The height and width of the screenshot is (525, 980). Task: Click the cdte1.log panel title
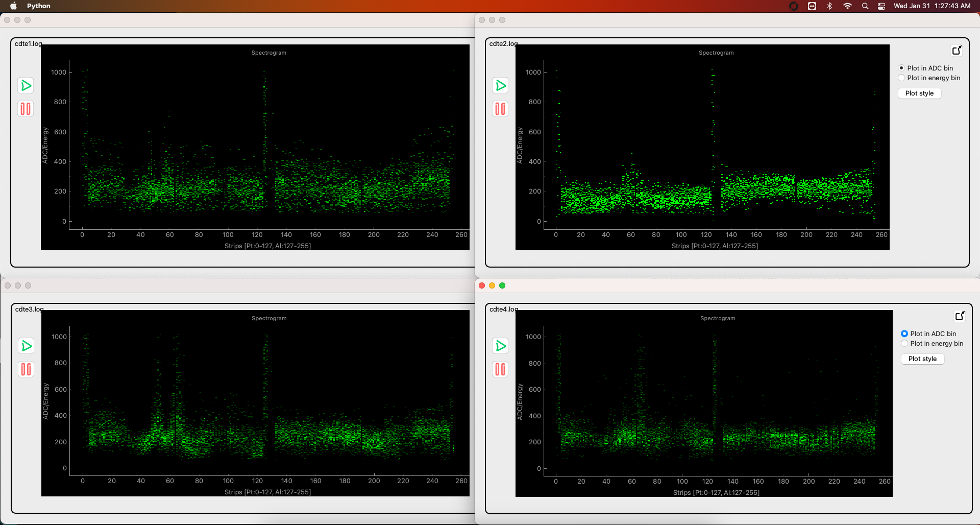click(28, 43)
